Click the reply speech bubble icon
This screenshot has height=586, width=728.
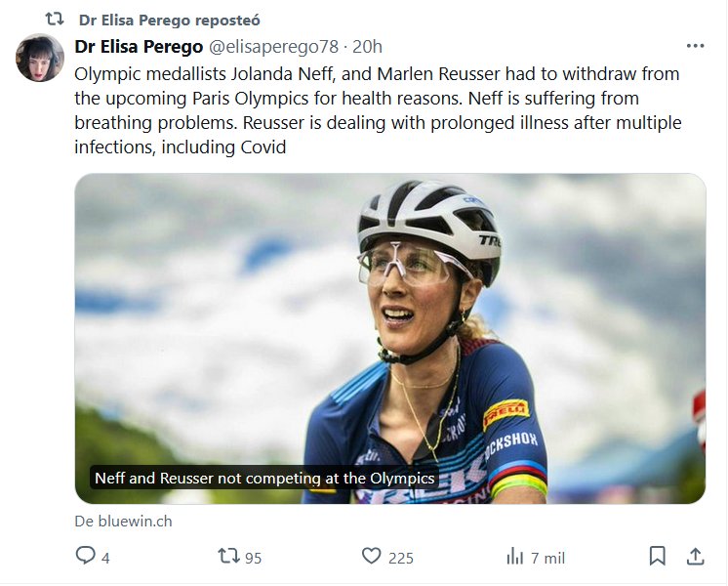pos(86,557)
